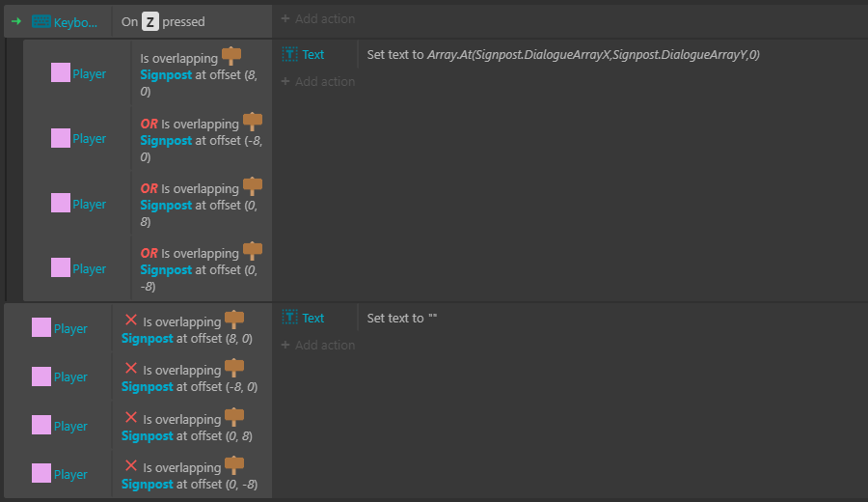Click Add action below Set text to empty
Screen dimensions: 868x502
[318, 345]
